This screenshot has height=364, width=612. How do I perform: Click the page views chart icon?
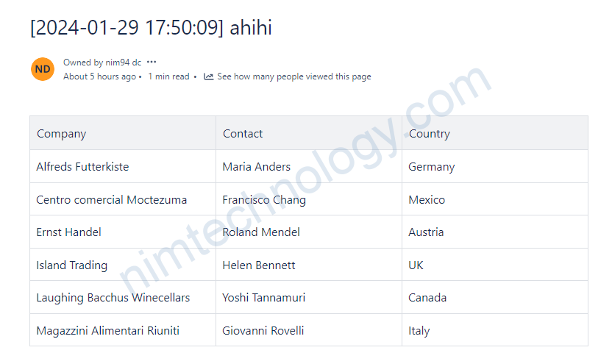click(x=209, y=76)
